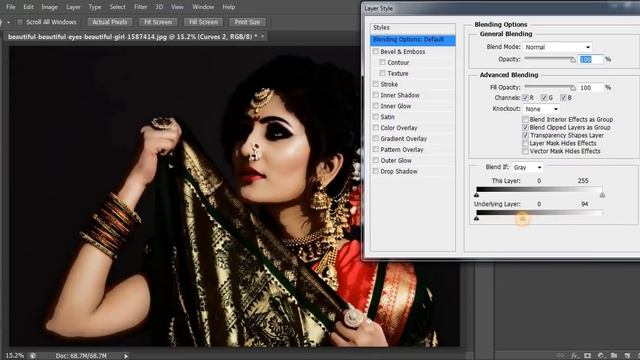Image resolution: width=640 pixels, height=360 pixels.
Task: Open the Blend Mode dropdown
Action: (558, 47)
